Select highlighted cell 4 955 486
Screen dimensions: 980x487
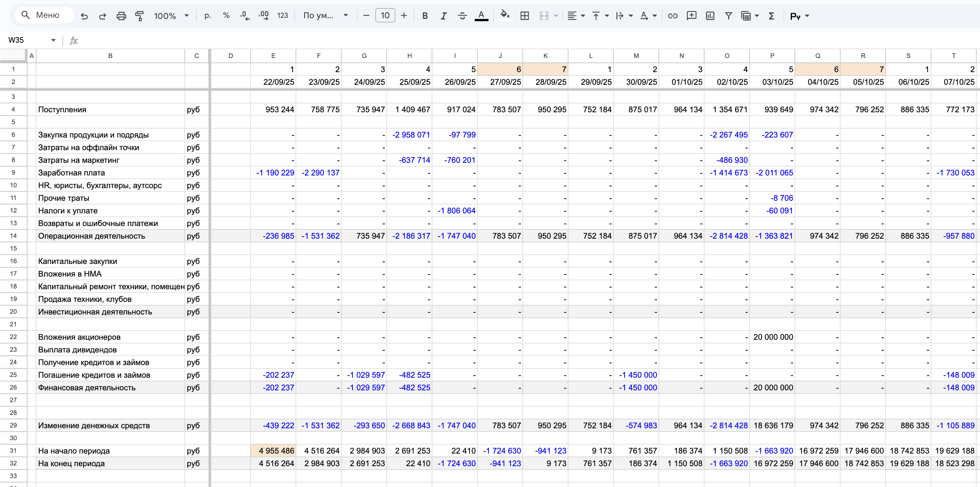point(273,451)
